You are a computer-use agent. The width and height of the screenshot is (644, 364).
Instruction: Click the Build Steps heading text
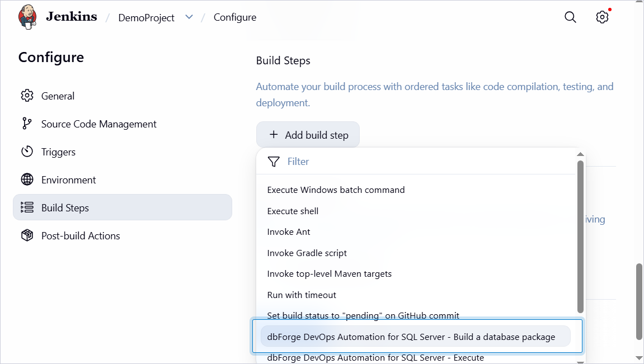click(283, 61)
